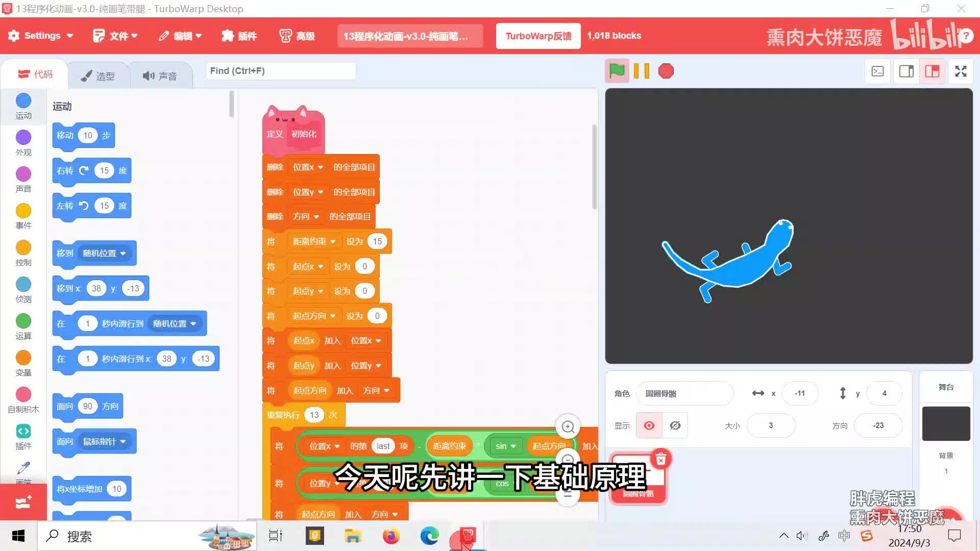Open the 文件 (File) menu

[x=115, y=36]
